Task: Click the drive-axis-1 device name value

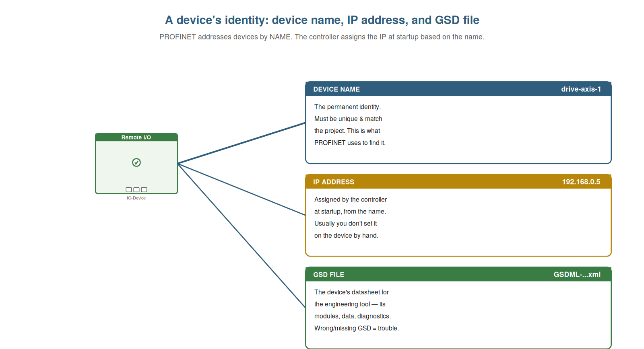Action: [x=581, y=89]
